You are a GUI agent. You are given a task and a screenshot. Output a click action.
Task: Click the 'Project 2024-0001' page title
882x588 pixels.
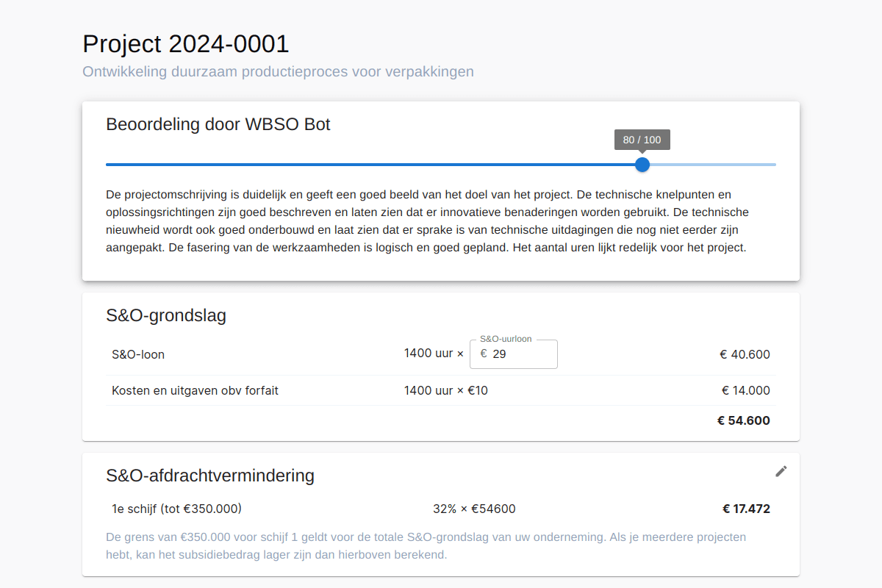point(186,44)
